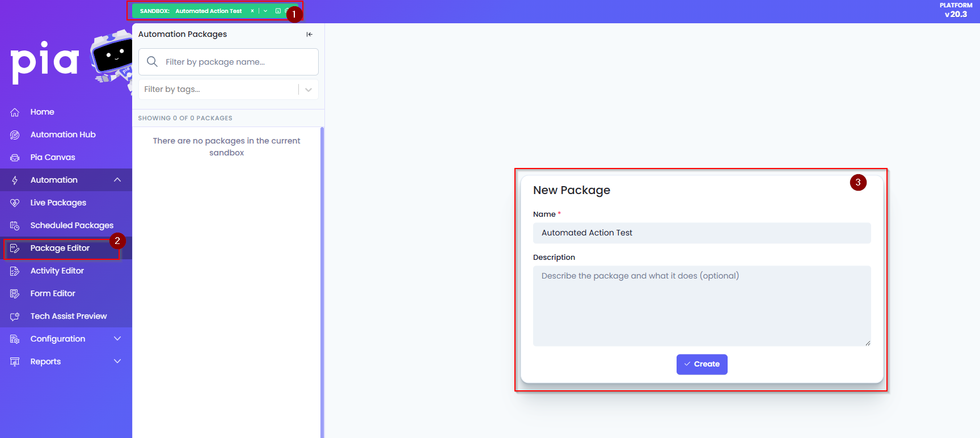Navigate to Pia Canvas
Viewport: 980px width, 438px height.
[x=53, y=157]
